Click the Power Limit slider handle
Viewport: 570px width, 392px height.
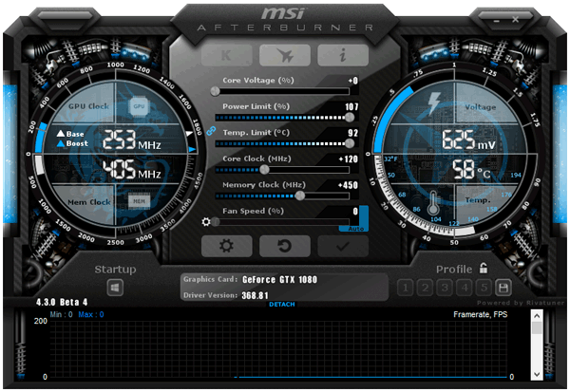pos(350,117)
